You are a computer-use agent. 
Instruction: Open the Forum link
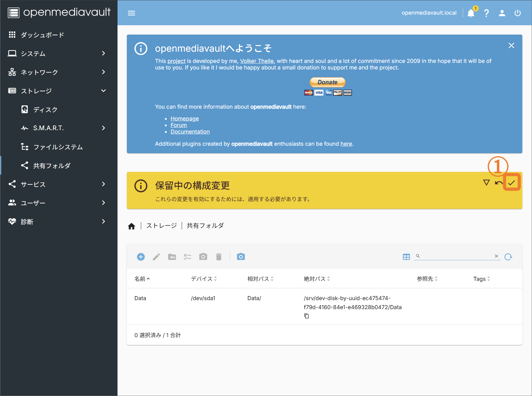(x=179, y=125)
